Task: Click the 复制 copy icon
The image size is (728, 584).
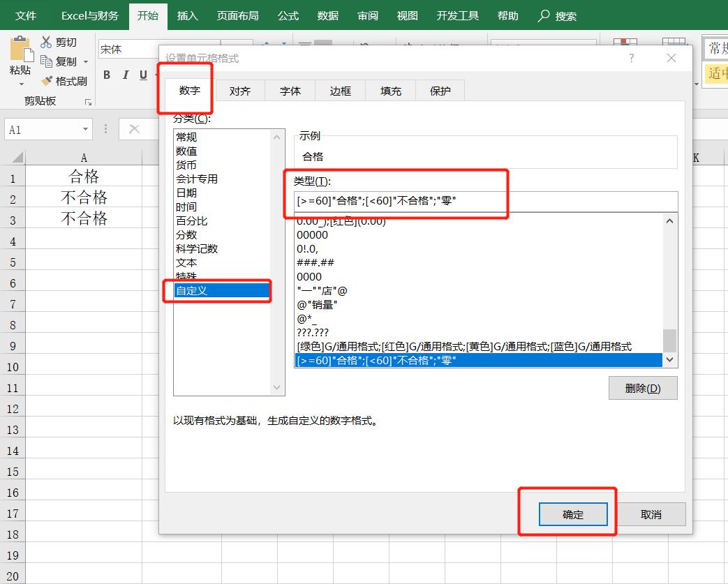Action: pos(47,61)
